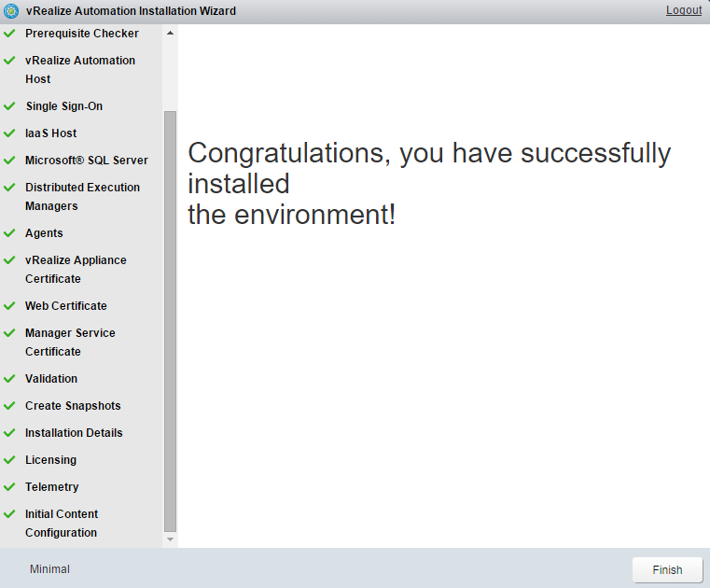Select the Manager Service Certificate step
This screenshot has width=710, height=588.
(70, 343)
